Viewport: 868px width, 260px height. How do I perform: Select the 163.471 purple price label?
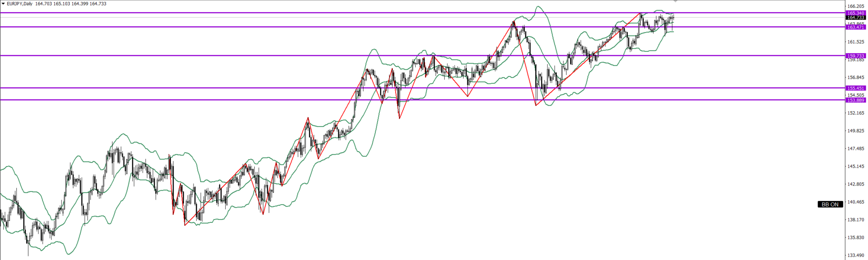856,27
